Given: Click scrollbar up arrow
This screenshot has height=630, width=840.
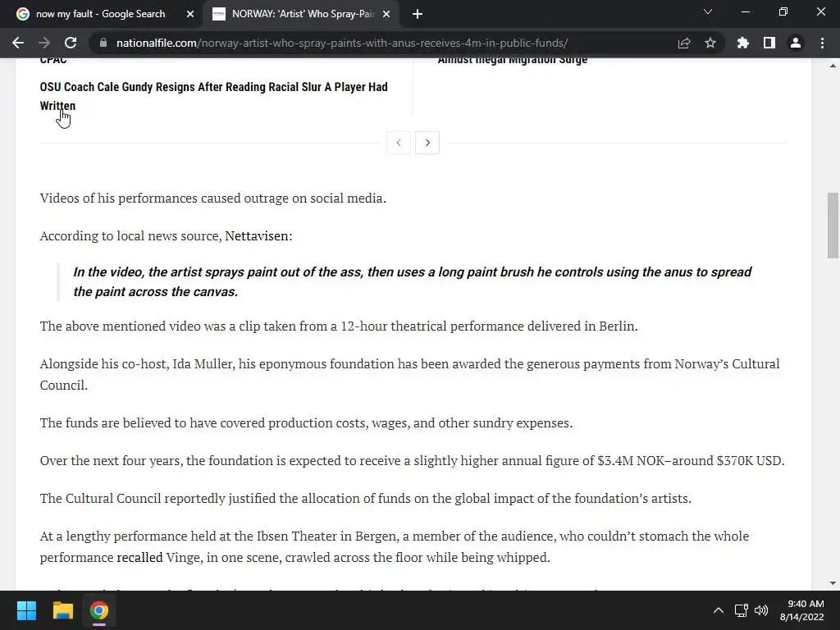Looking at the screenshot, I should pyautogui.click(x=833, y=66).
